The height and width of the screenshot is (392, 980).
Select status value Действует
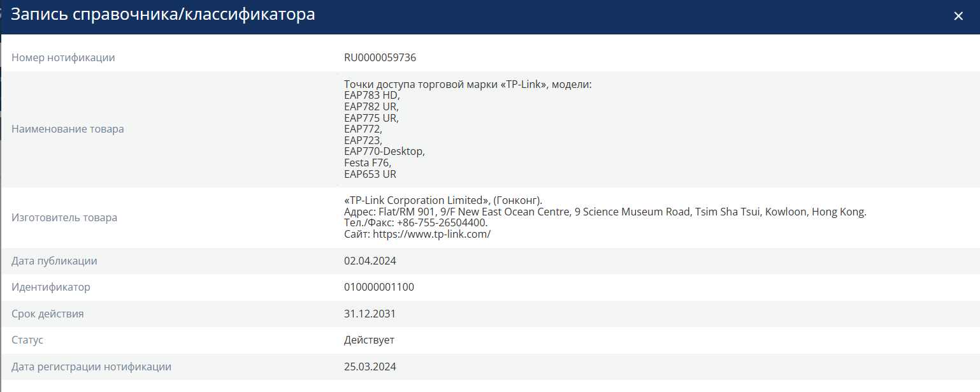click(369, 340)
